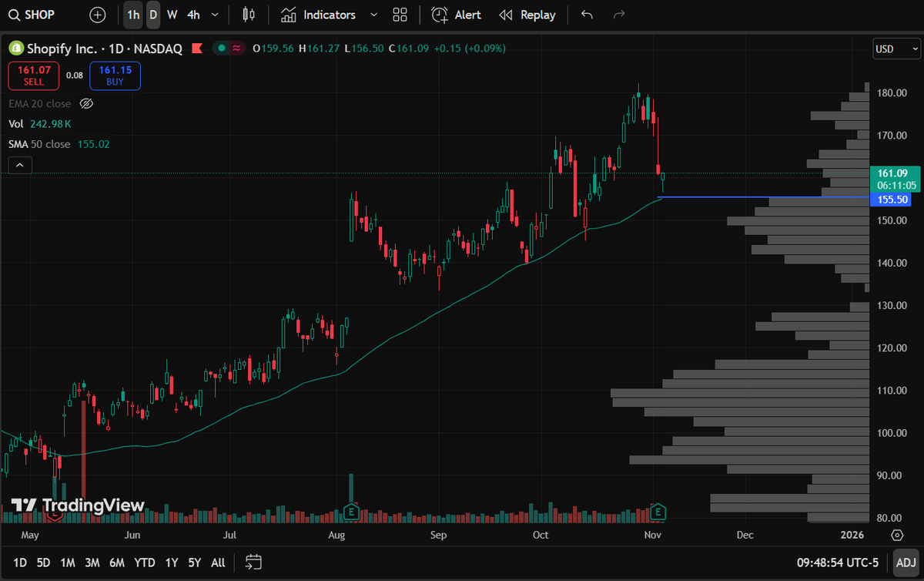
Task: Click the Shopify logo icon in legend
Action: (x=15, y=49)
